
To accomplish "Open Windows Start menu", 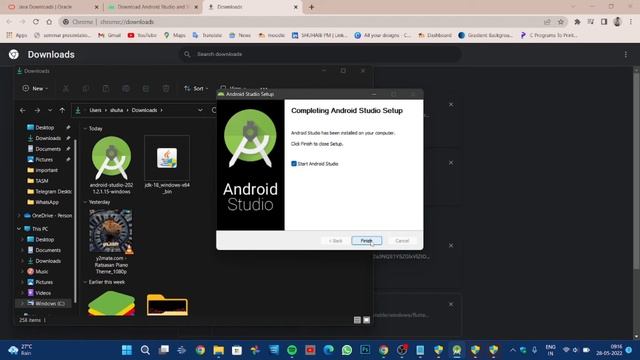I will pos(127,350).
